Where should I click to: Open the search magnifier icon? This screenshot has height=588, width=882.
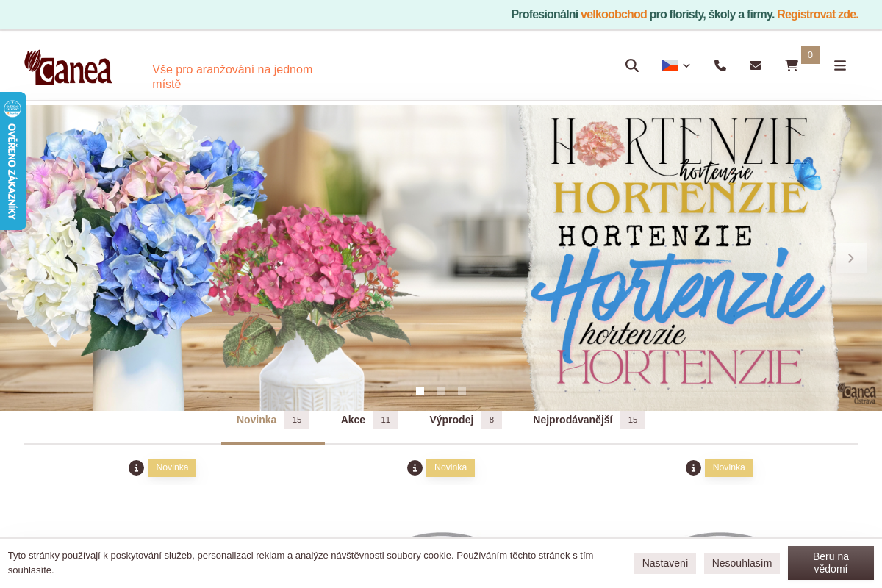pos(632,65)
